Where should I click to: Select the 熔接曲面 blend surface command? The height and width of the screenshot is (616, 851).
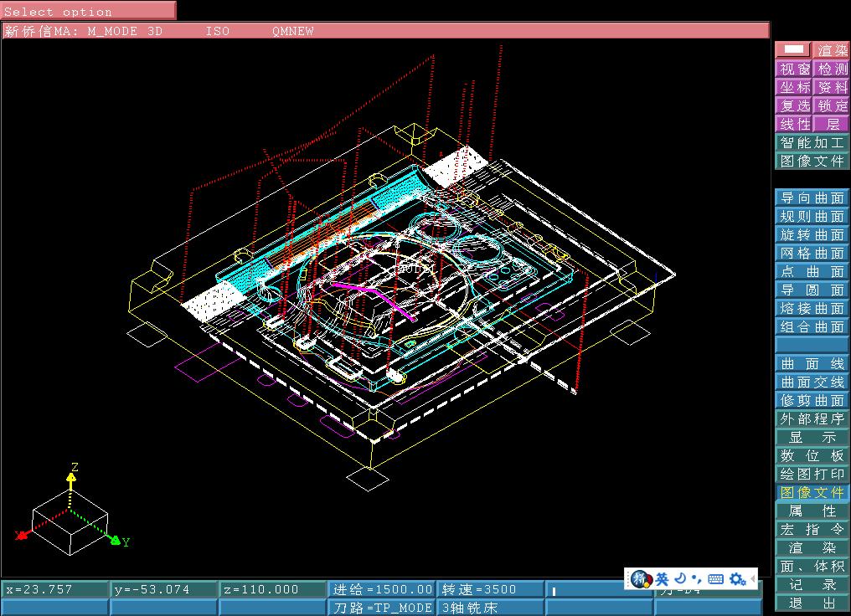point(812,309)
